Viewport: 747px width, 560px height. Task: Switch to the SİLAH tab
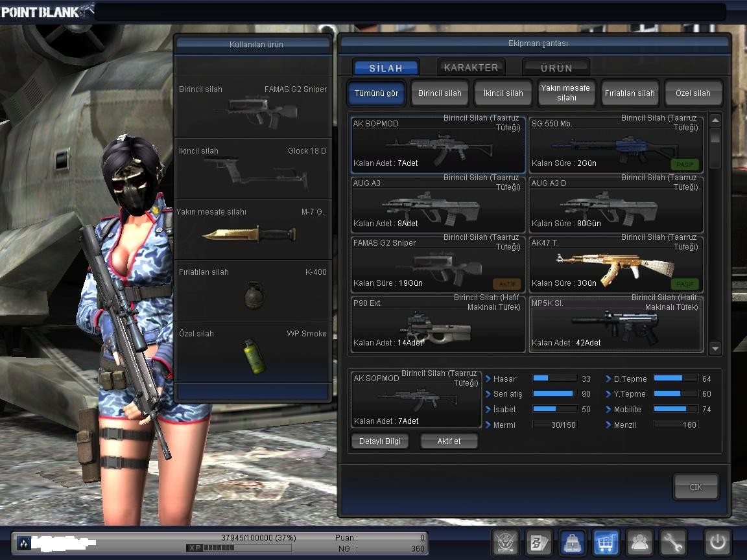coord(386,67)
